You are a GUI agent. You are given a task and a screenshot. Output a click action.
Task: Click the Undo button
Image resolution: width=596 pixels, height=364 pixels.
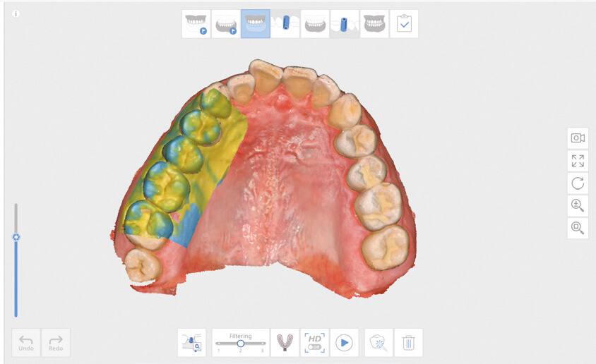click(26, 343)
